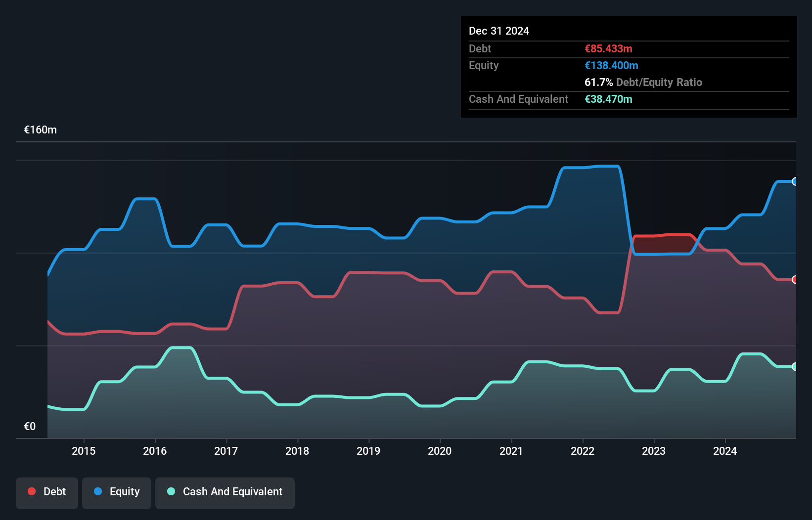Toggle the Cash And Equivalent legend button
812x520 pixels.
pyautogui.click(x=225, y=493)
